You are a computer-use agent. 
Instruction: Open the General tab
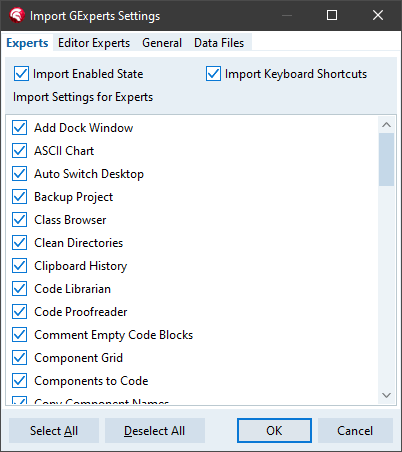(162, 43)
